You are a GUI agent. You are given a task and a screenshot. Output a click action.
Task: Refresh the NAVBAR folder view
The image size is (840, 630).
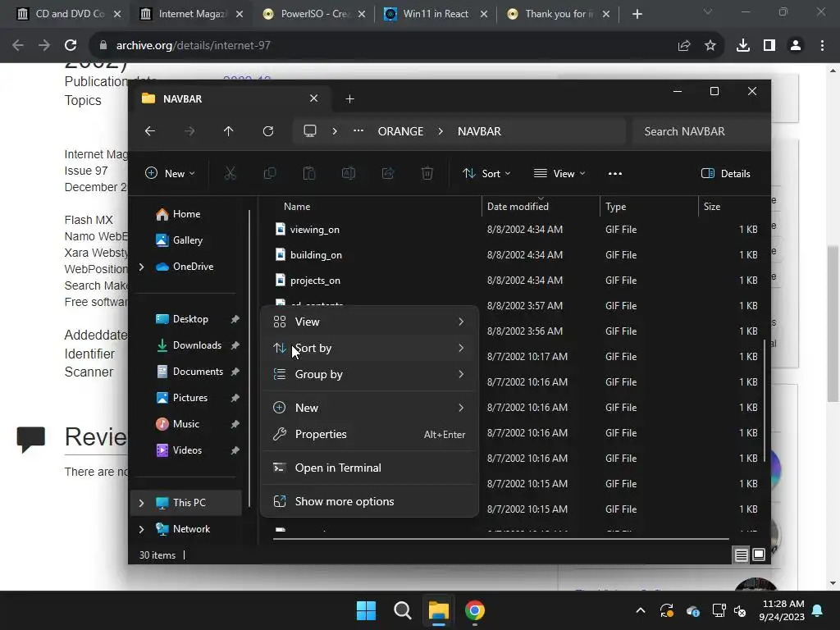point(268,131)
